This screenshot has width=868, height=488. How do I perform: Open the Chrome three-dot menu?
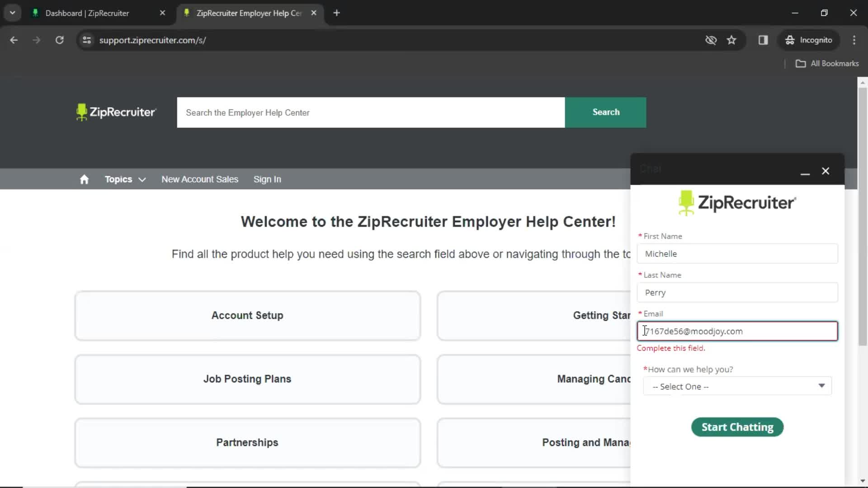[x=854, y=40]
